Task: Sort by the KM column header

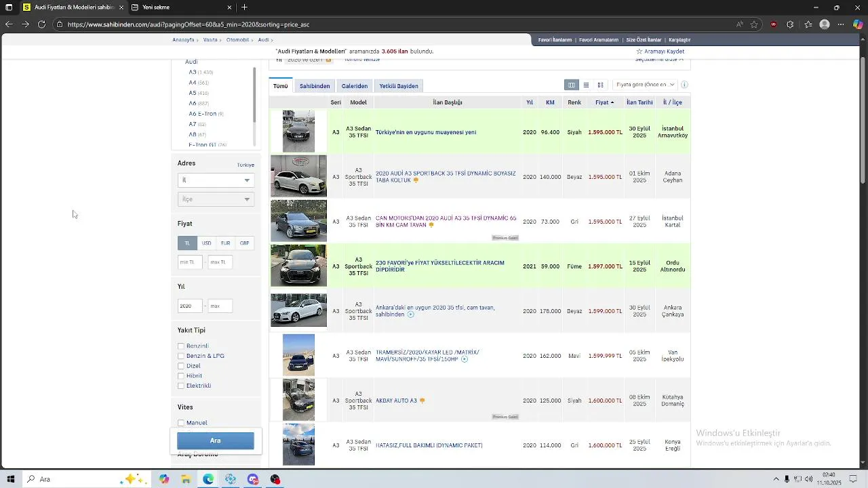Action: (550, 102)
